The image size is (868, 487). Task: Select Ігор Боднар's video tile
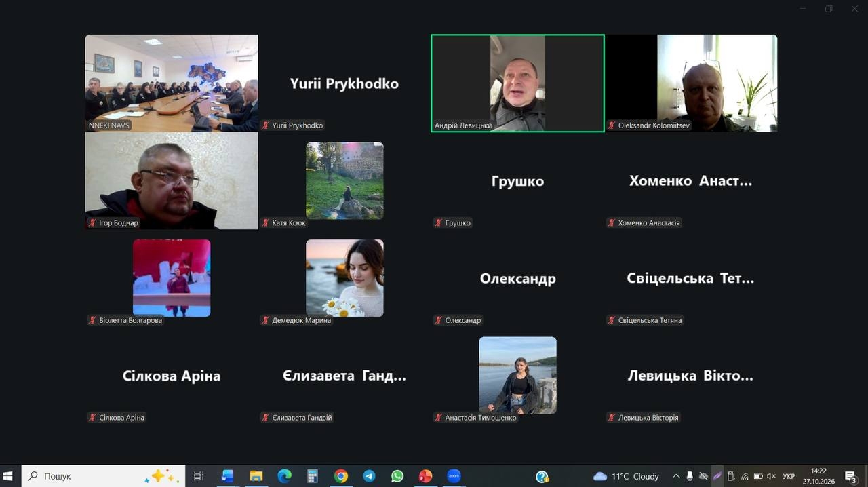pos(172,180)
